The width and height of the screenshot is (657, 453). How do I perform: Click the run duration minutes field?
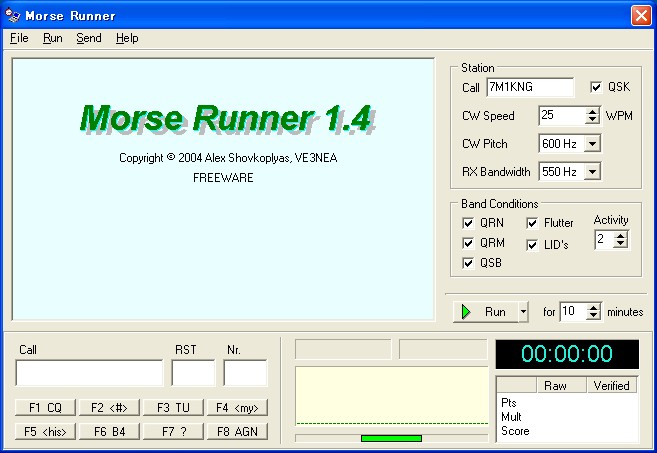click(x=573, y=311)
